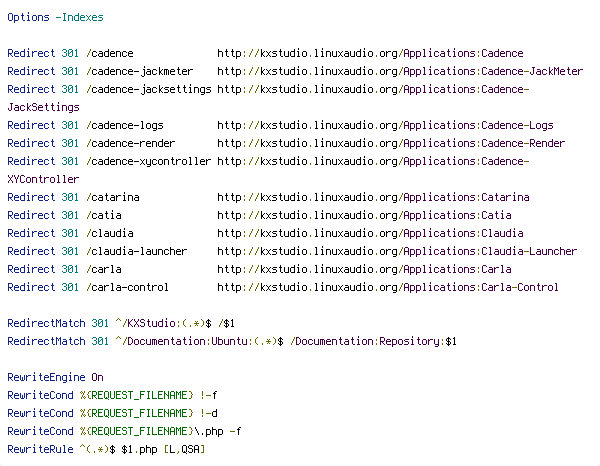The height and width of the screenshot is (466, 600).
Task: Click the URL ending in 'Cadence-JackMeter'
Action: 400,72
